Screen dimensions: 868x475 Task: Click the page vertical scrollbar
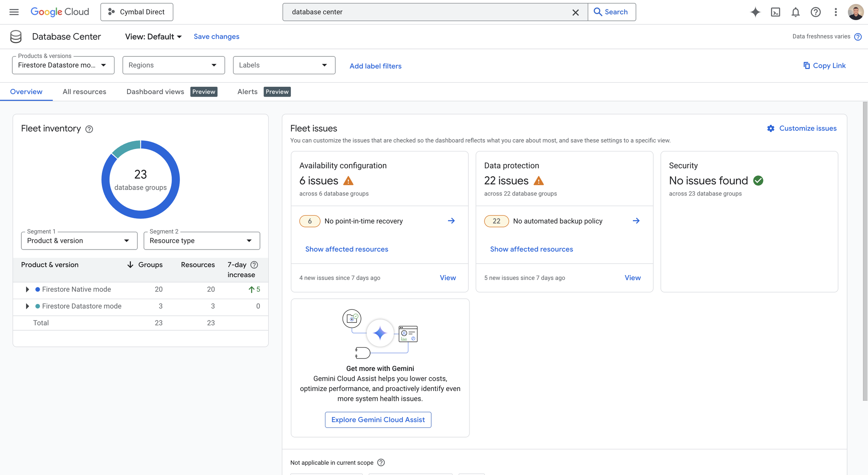pos(865,252)
